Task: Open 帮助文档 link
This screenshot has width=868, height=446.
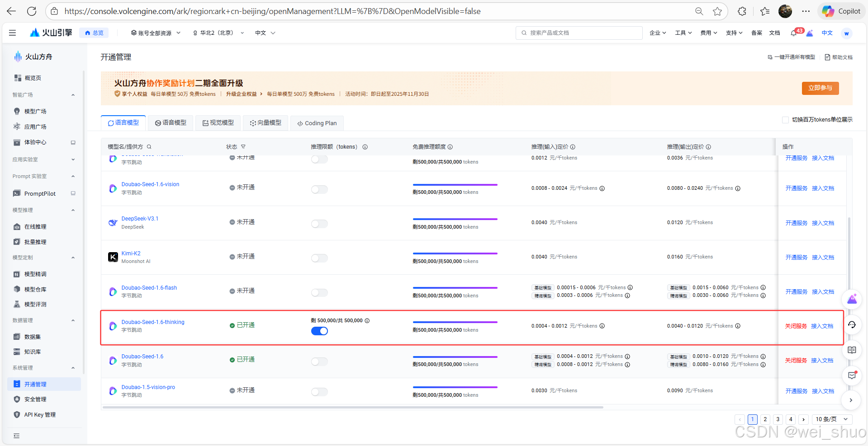Action: 839,57
